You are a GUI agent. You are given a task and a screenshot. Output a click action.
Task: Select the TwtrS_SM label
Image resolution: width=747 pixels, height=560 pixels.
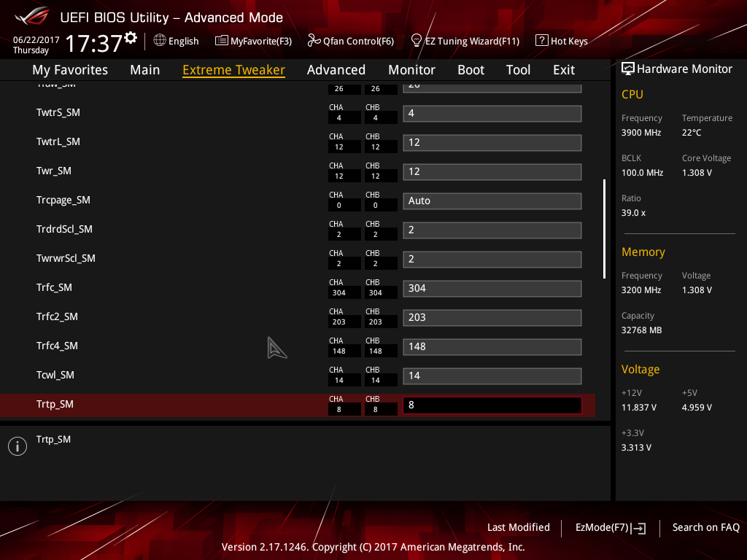coord(58,113)
